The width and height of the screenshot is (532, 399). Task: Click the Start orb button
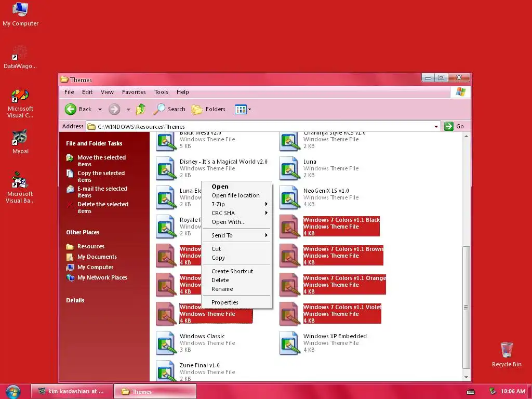tap(13, 392)
